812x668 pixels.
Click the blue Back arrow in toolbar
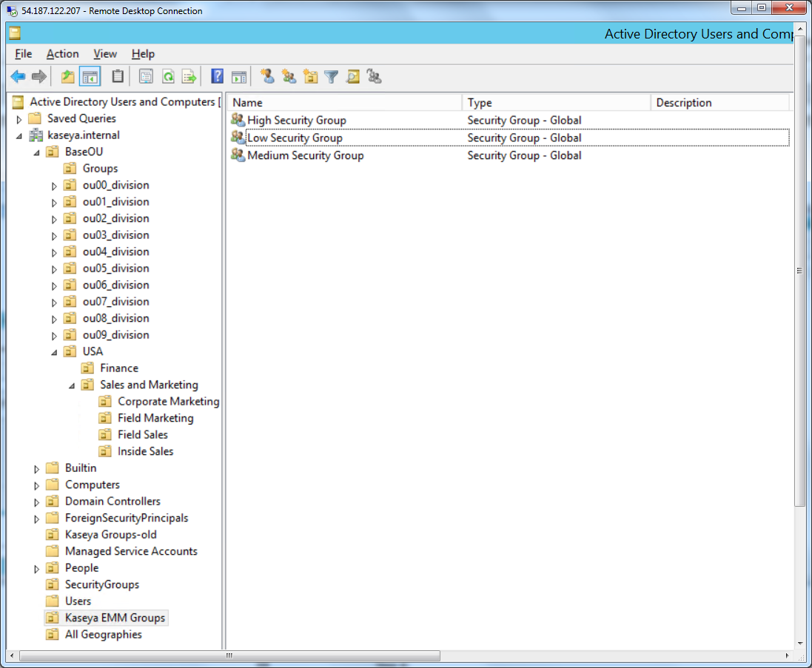coord(18,76)
